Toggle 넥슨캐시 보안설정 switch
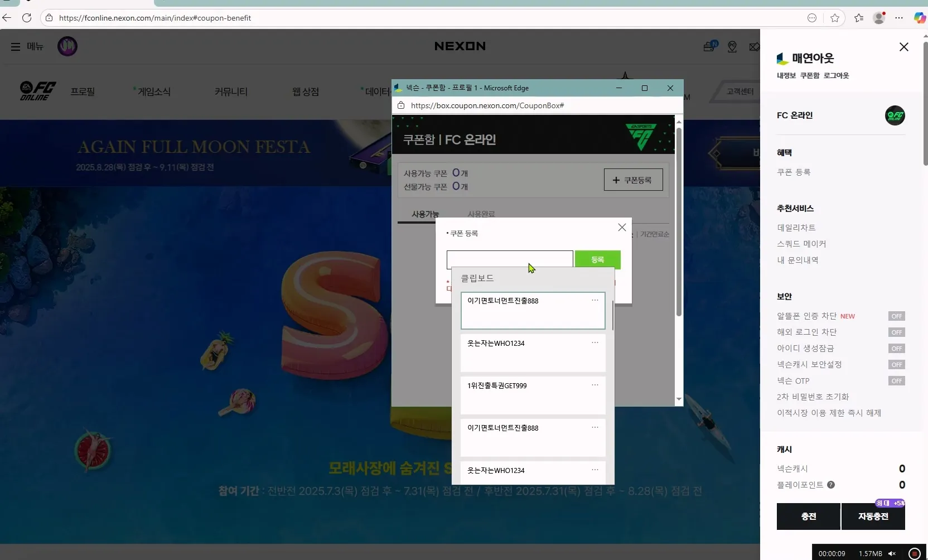 coord(897,365)
